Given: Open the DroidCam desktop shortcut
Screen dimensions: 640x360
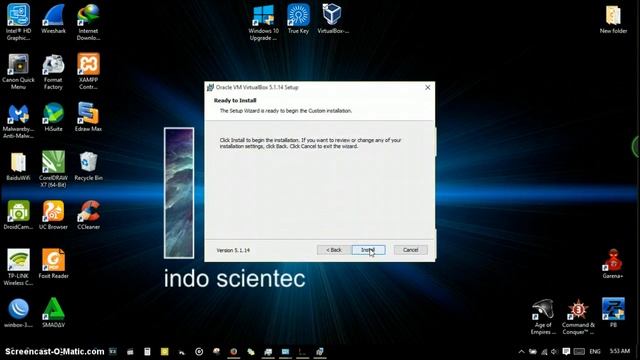Looking at the screenshot, I should coord(18,215).
